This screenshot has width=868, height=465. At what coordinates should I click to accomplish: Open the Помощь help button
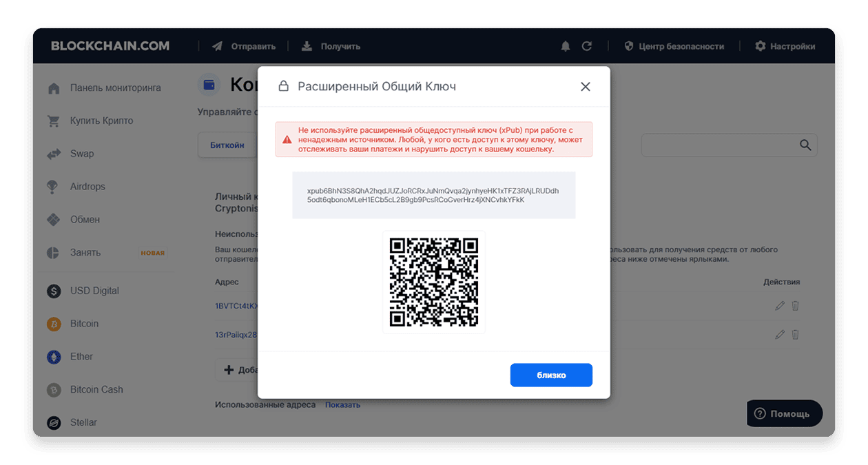tap(785, 413)
